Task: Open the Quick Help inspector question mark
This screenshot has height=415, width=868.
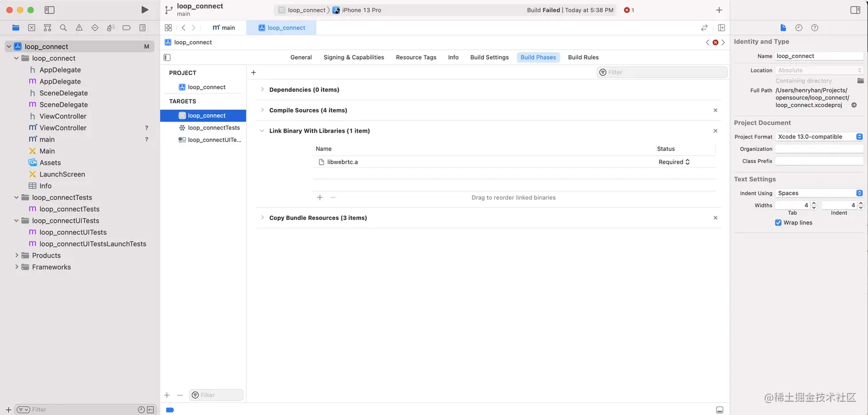Action: [815, 28]
